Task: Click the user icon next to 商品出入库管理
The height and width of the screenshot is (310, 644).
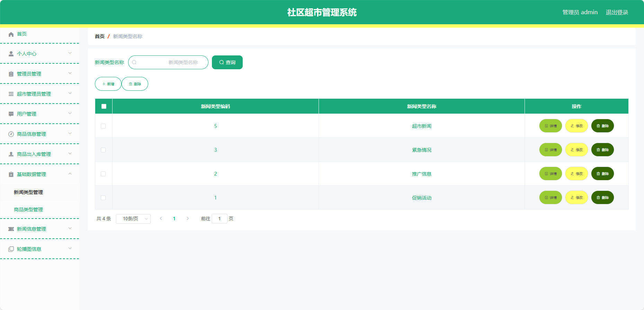Action: [11, 154]
